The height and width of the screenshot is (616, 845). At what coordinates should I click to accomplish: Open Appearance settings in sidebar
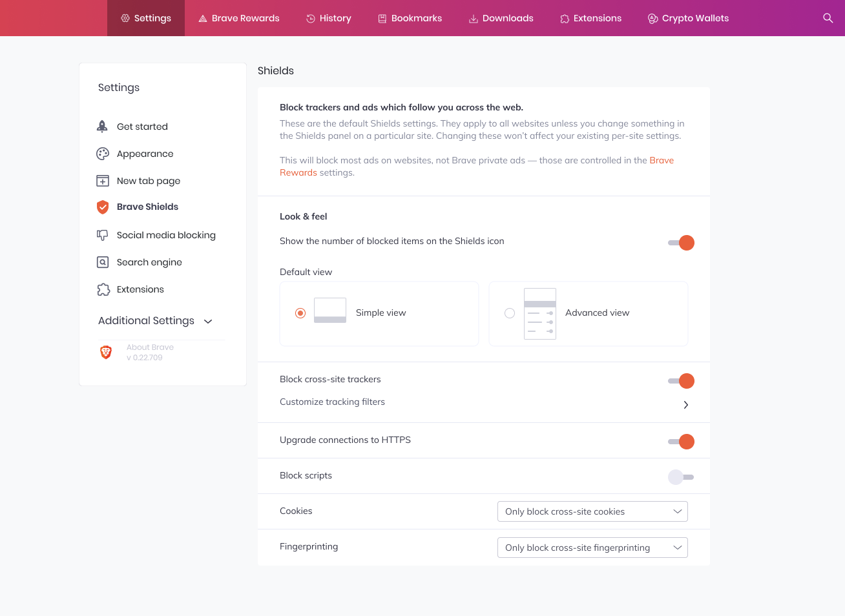click(145, 154)
